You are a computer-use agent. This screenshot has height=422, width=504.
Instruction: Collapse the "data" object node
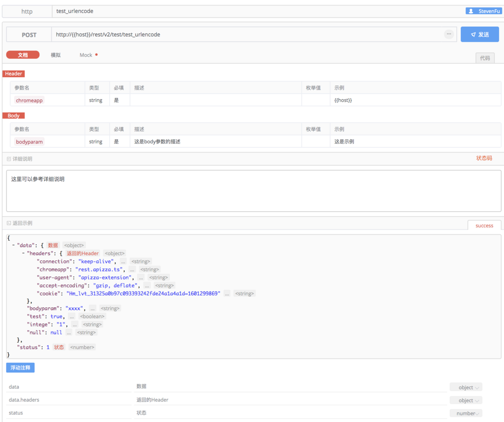13,245
